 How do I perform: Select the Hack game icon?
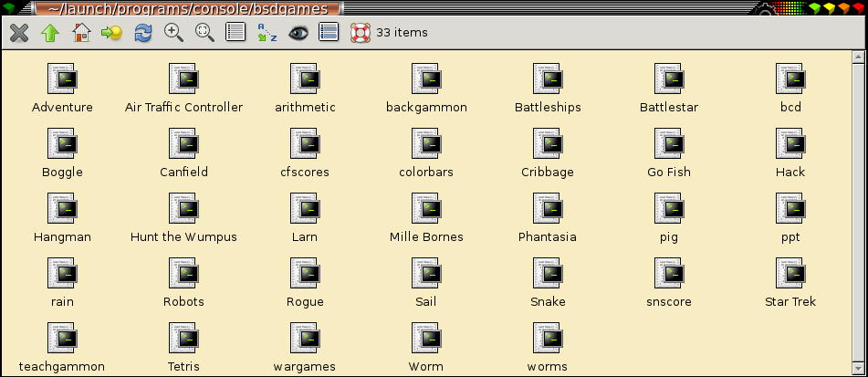790,153
